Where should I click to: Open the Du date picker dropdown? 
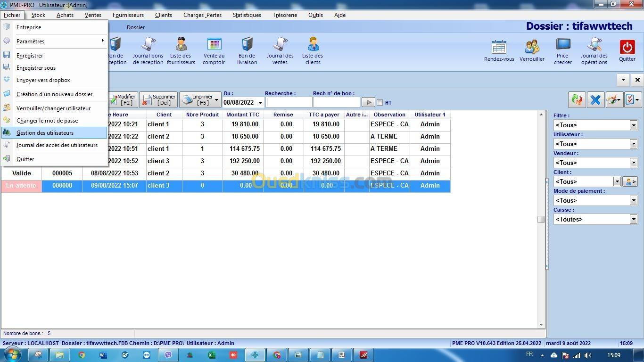260,103
